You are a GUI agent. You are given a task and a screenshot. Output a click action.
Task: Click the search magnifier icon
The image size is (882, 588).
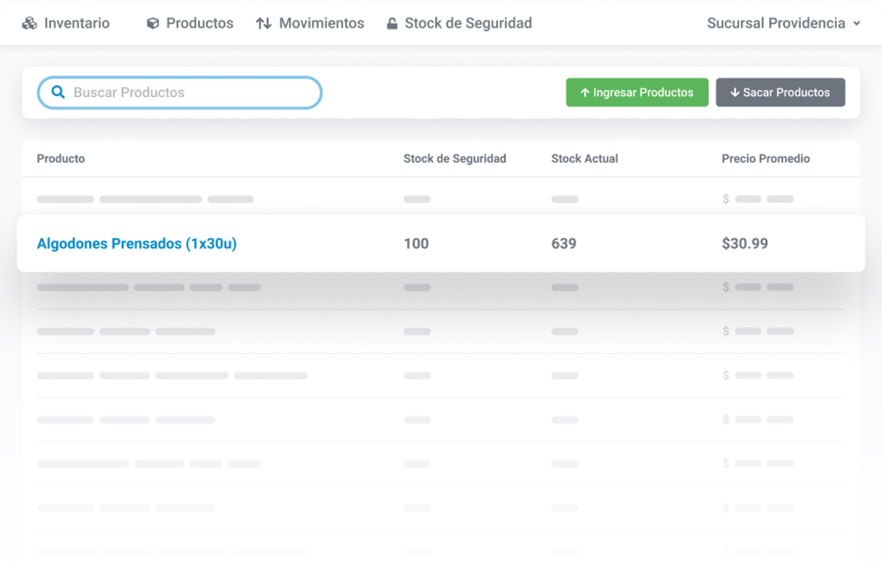point(58,92)
